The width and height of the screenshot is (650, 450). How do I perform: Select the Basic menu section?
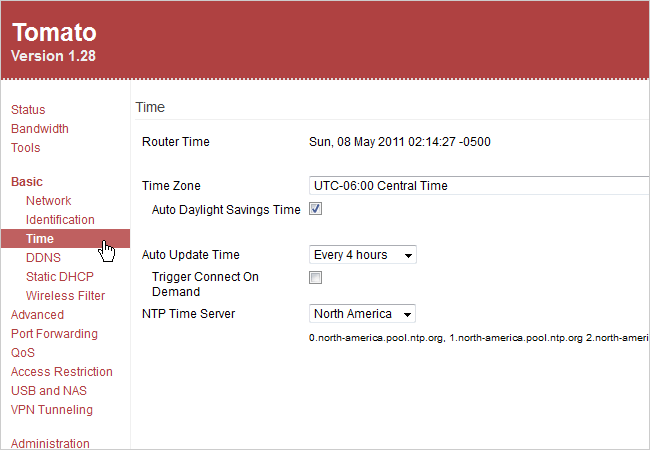27,182
